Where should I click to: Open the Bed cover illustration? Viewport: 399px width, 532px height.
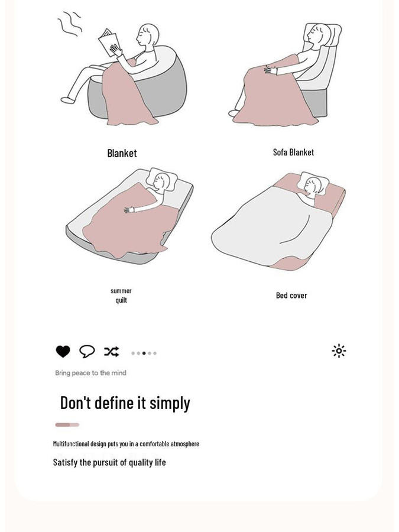click(278, 220)
